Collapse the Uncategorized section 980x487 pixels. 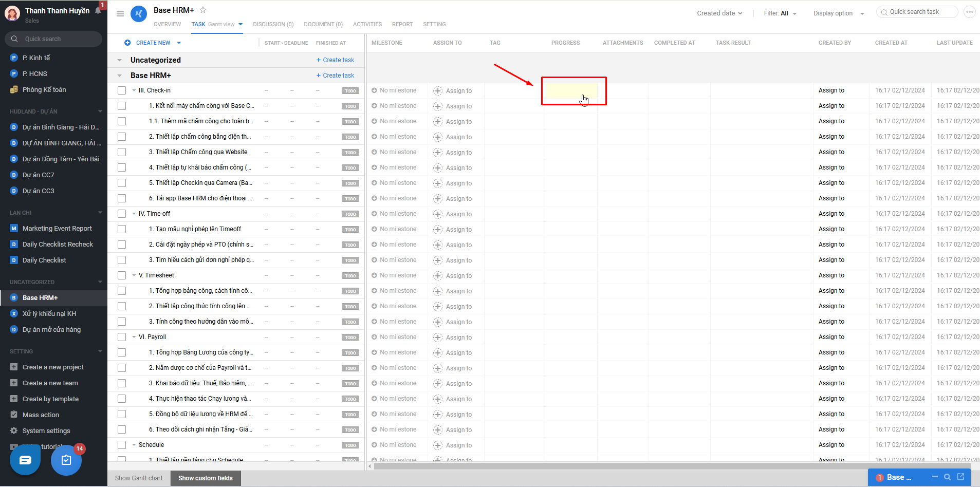coord(120,60)
